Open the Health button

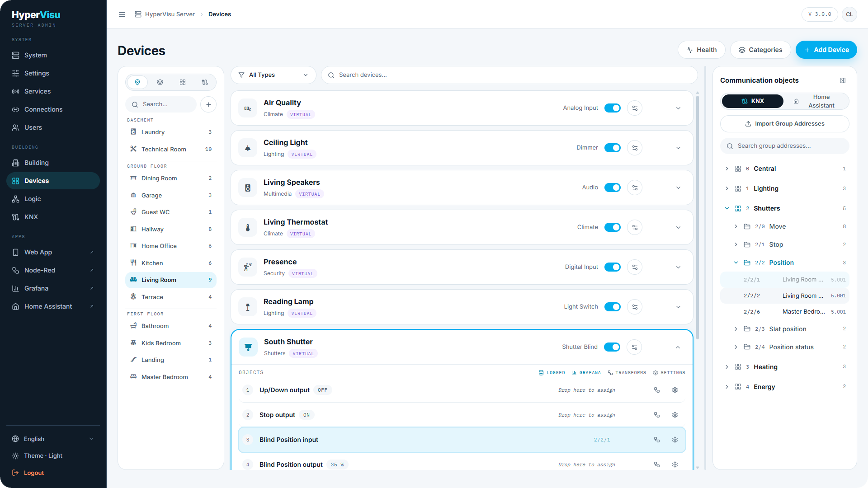coord(701,50)
